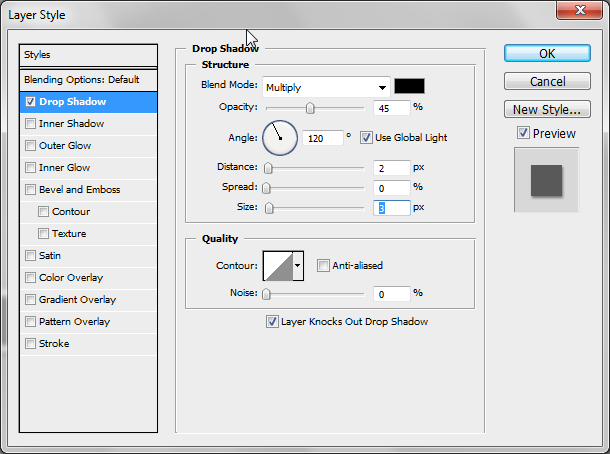Toggle the Preview checkbox

coord(523,133)
